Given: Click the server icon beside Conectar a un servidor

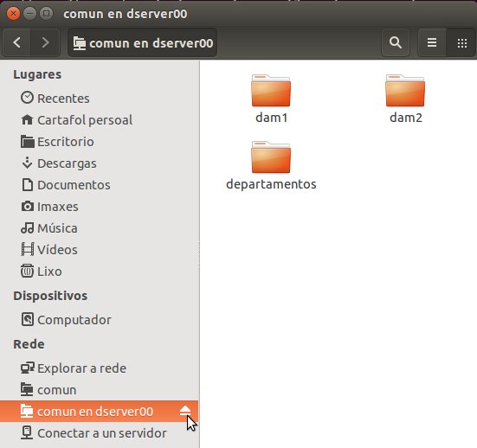Looking at the screenshot, I should (27, 432).
